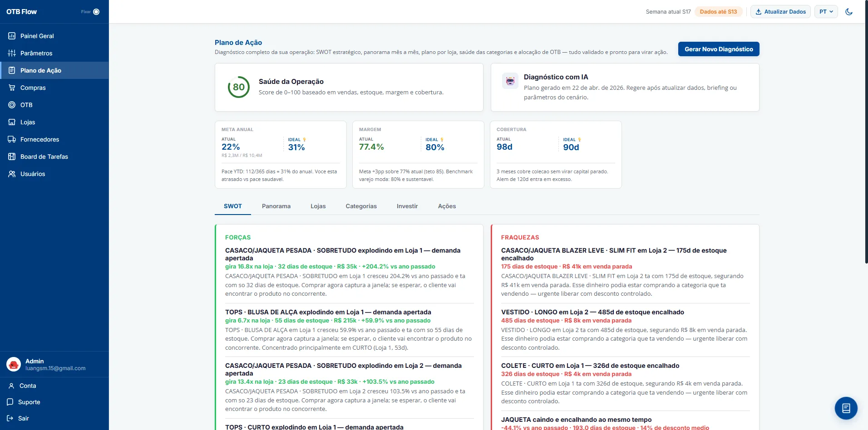868x430 pixels.
Task: Open the Investir tab
Action: point(407,206)
